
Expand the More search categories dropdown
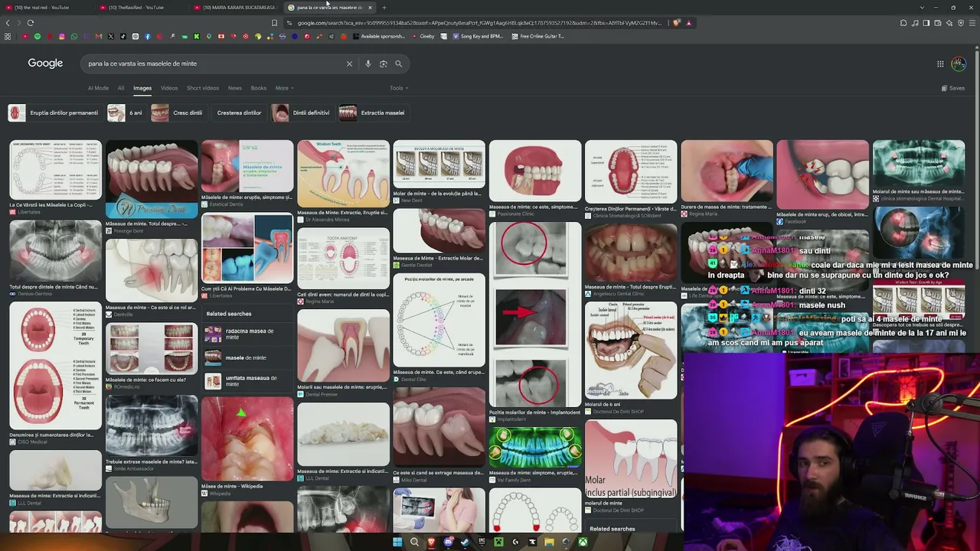tap(284, 88)
